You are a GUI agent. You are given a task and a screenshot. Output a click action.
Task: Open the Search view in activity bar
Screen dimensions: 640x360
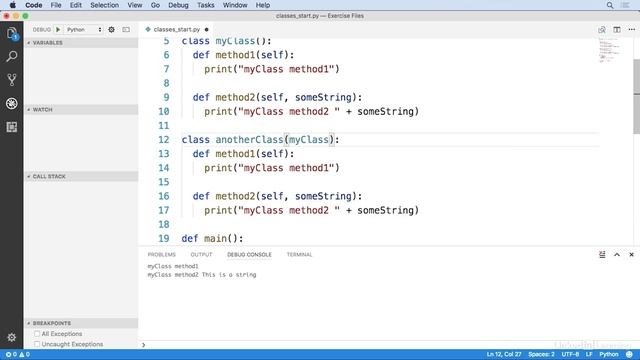11,56
